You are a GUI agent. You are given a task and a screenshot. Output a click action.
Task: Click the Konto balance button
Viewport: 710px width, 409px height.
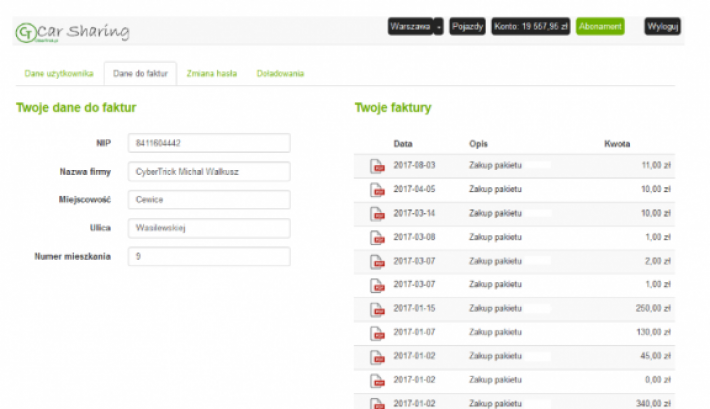531,26
